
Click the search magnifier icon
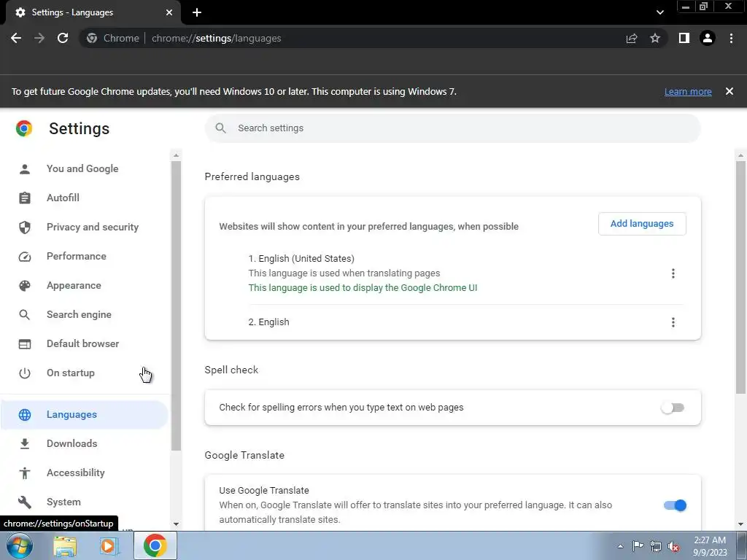coord(220,128)
